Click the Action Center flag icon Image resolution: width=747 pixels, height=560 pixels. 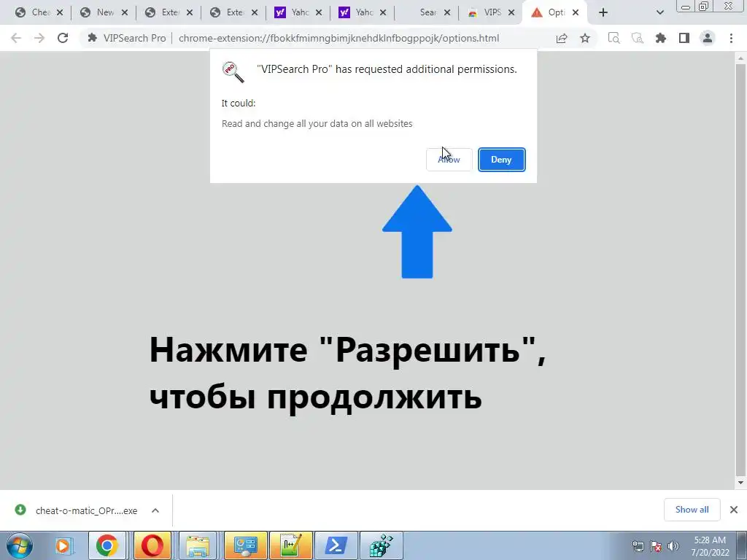[x=656, y=546]
